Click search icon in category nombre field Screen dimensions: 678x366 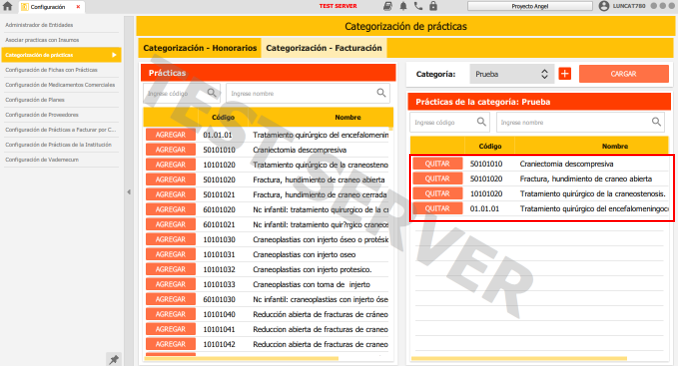(x=656, y=122)
